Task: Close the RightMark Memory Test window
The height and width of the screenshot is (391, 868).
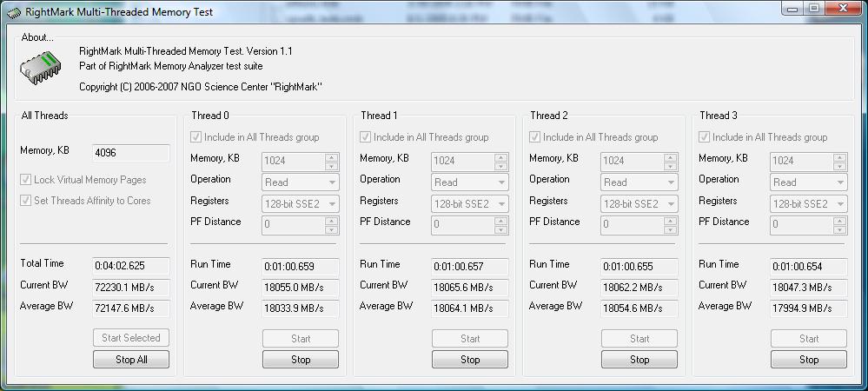Action: click(843, 9)
